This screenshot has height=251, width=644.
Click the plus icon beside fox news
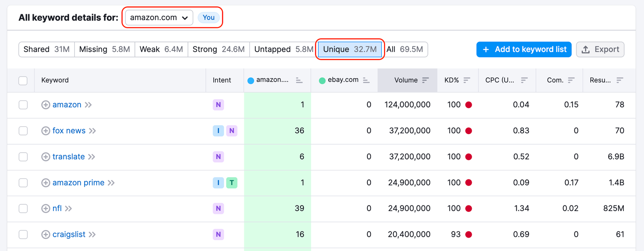pyautogui.click(x=46, y=131)
